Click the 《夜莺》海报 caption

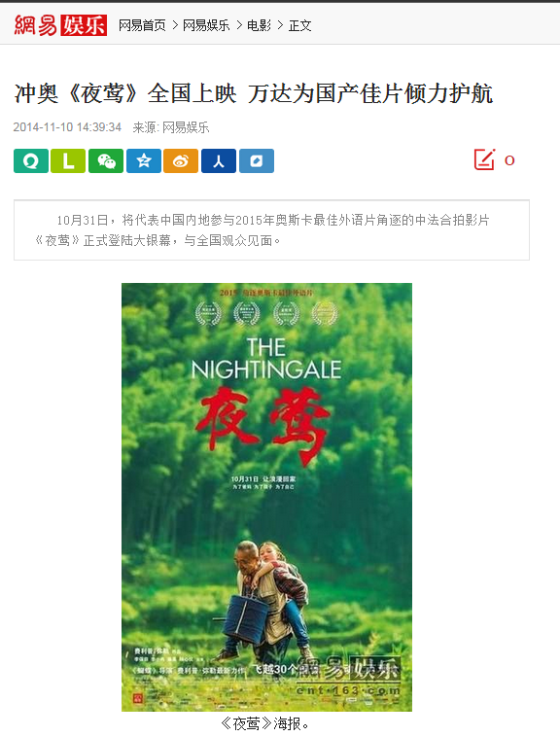click(264, 723)
